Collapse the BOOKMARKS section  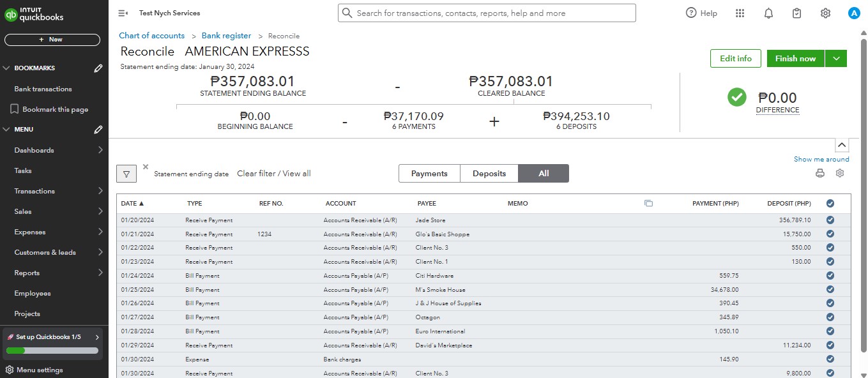coord(6,68)
